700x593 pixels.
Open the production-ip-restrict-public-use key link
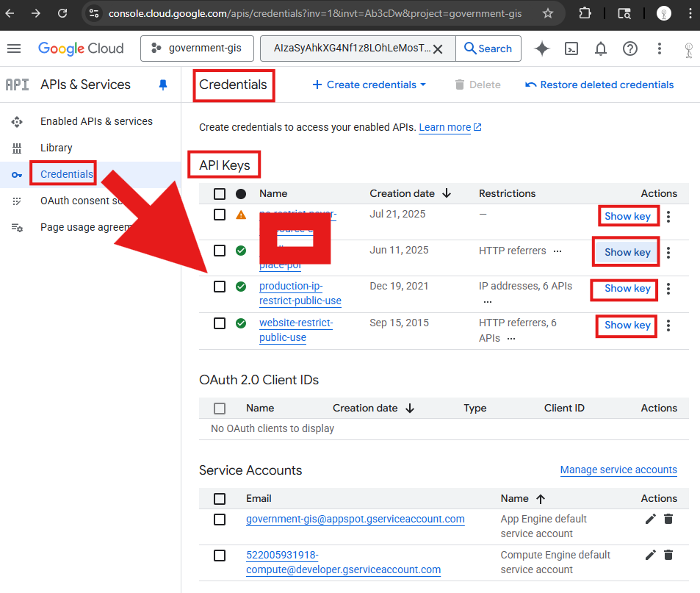[300, 293]
